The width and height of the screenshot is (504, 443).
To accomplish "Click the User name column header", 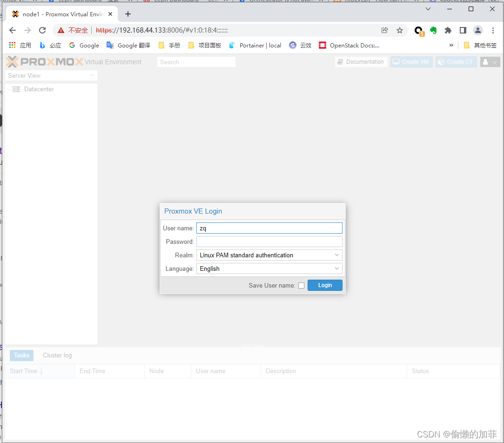I will tap(226, 371).
